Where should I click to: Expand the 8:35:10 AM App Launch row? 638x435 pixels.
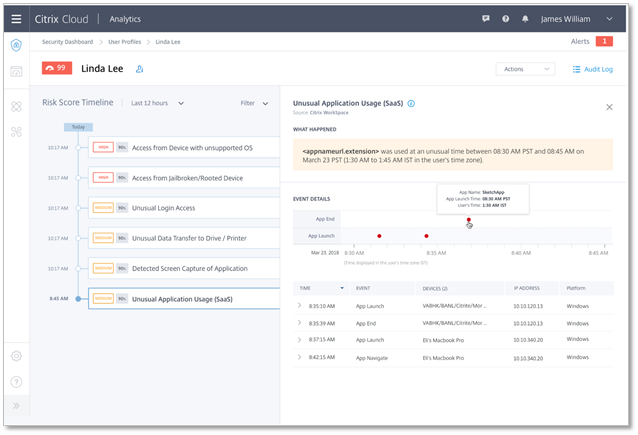299,305
